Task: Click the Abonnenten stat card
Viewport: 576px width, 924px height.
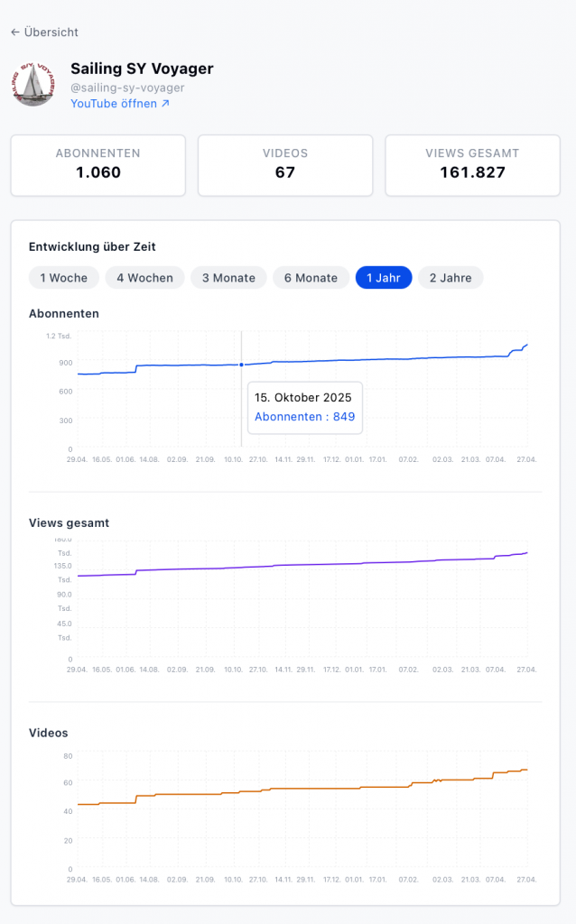Action: (98, 165)
